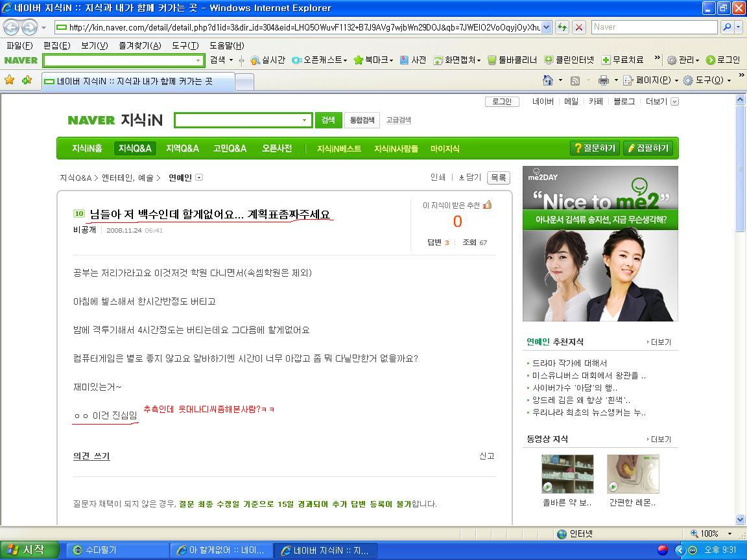This screenshot has width=747, height=560.
Task: Open the 의견 쓰기 link
Action: pos(91,456)
